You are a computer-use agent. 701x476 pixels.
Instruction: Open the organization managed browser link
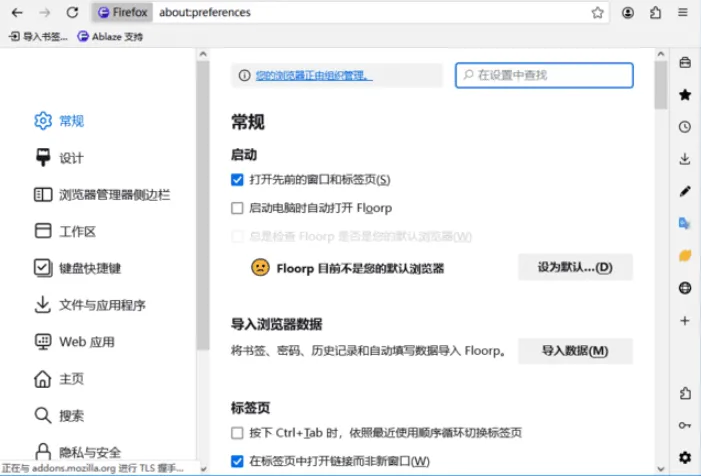tap(314, 75)
